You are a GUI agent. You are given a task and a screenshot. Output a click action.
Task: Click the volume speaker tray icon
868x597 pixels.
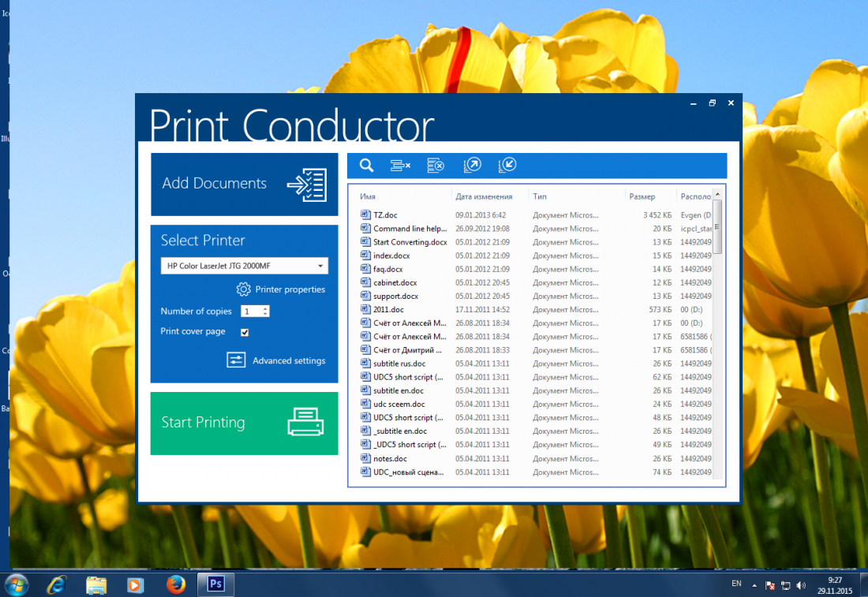click(x=801, y=585)
